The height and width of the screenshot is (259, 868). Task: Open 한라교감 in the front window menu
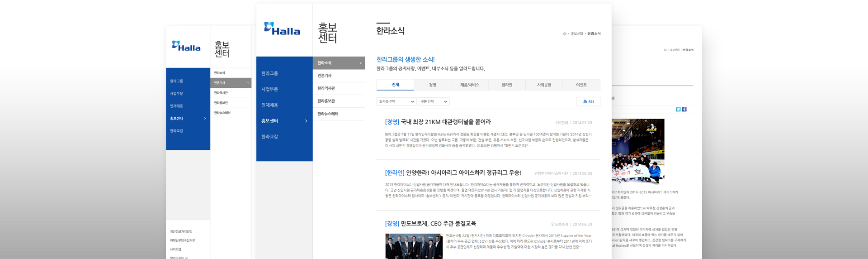(270, 137)
